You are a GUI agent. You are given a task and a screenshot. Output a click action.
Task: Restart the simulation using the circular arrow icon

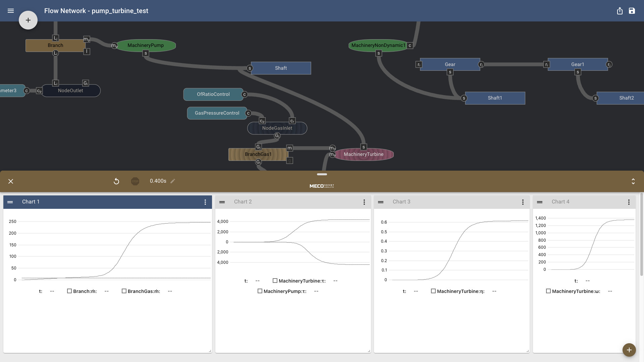coord(116,181)
